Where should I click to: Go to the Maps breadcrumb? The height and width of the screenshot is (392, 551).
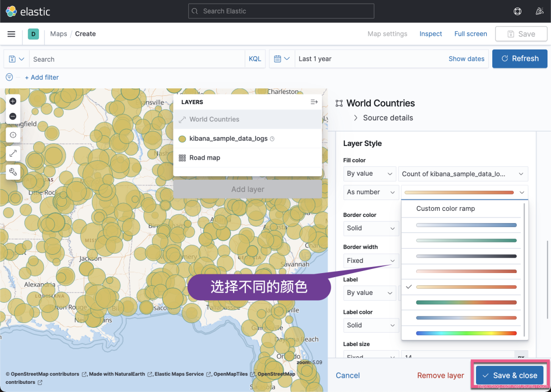(58, 34)
